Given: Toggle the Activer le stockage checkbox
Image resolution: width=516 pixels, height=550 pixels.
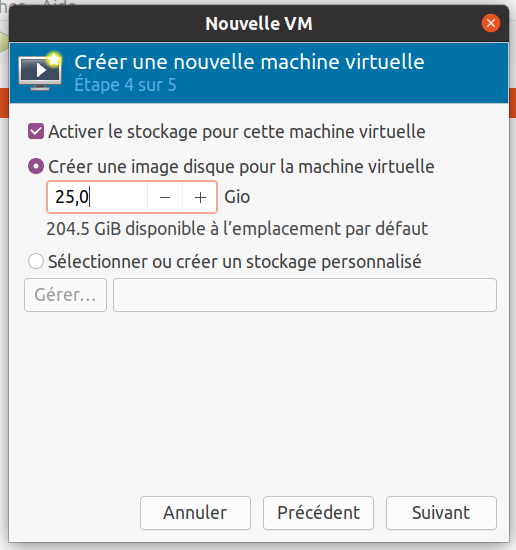Looking at the screenshot, I should [36, 132].
